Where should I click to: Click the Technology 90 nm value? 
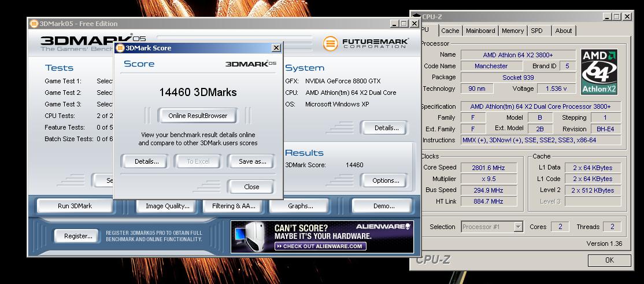[x=477, y=88]
